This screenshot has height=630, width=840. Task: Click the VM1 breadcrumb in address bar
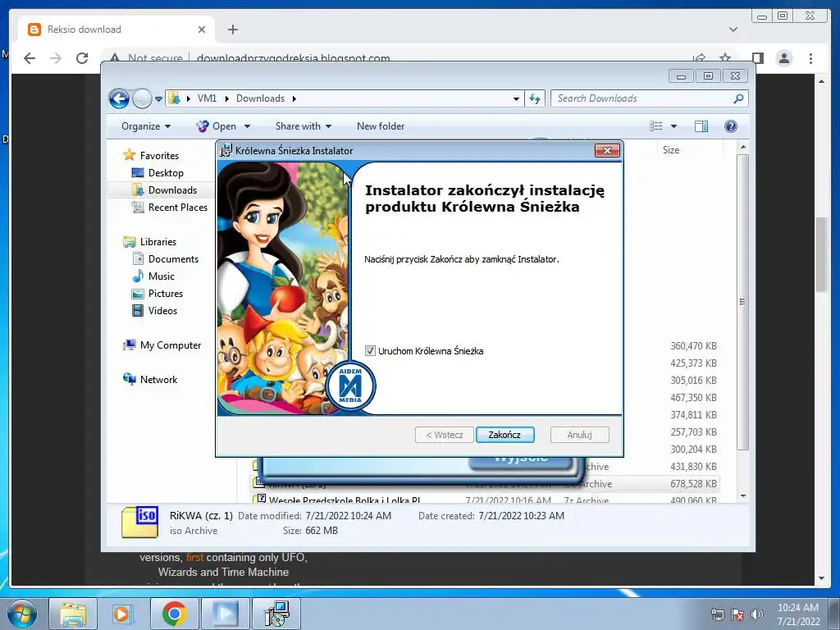click(x=207, y=98)
